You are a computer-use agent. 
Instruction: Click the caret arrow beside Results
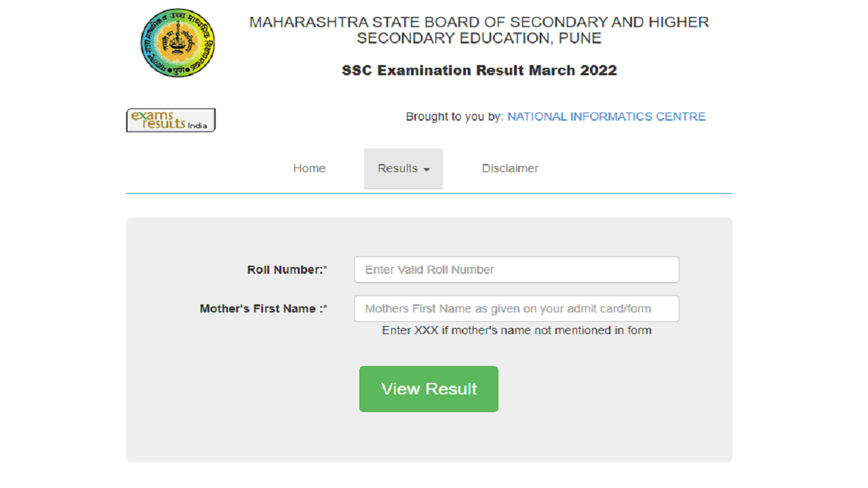pos(427,169)
